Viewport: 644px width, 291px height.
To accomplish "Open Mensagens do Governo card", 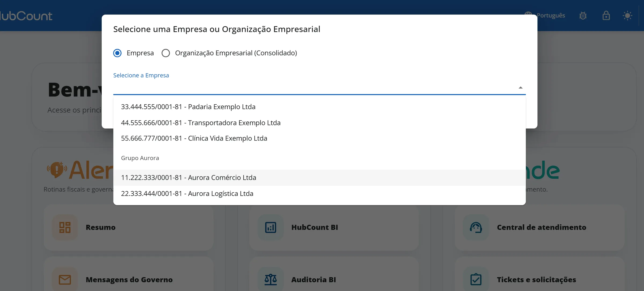I will click(129, 274).
